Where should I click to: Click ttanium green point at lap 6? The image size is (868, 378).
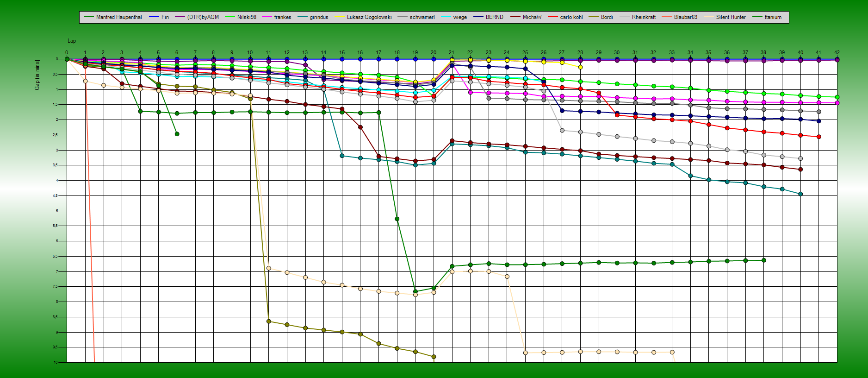coord(177,134)
